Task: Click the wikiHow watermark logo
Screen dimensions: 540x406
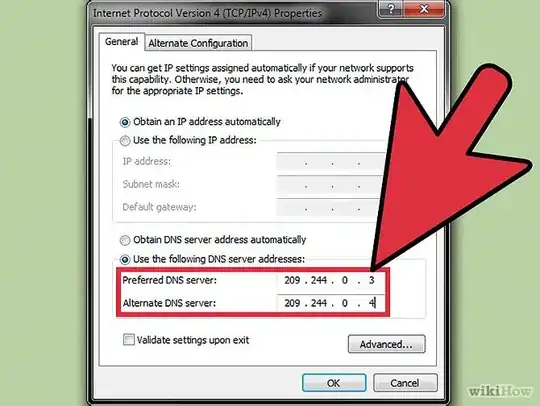Action: tap(500, 391)
